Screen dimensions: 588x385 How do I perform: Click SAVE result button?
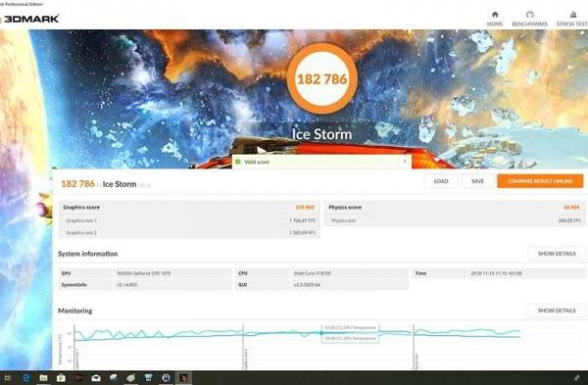pyautogui.click(x=477, y=181)
